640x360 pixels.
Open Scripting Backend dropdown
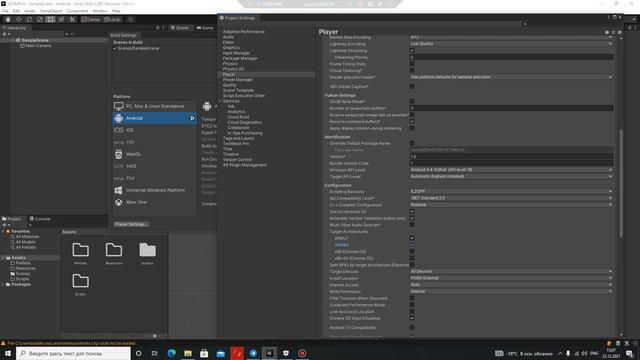(511, 191)
